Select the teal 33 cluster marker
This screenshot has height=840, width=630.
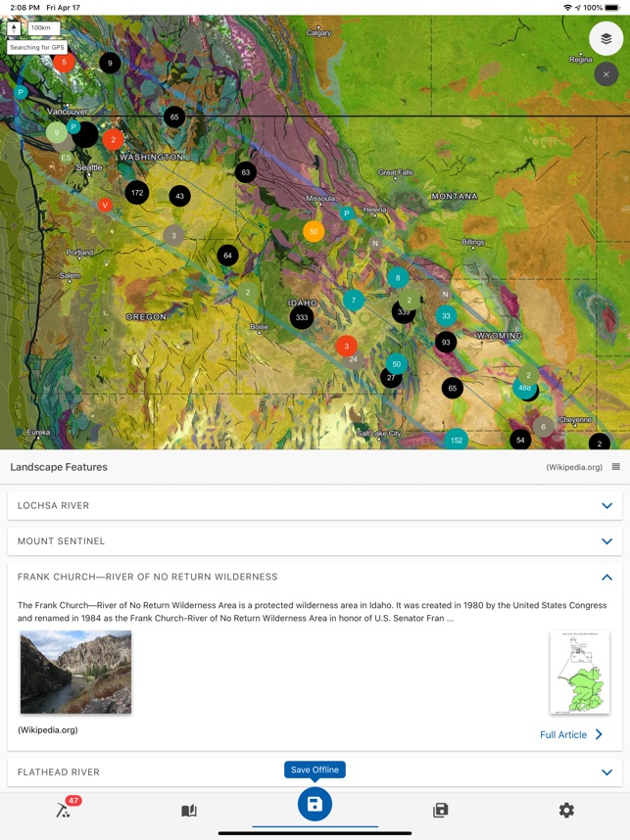click(446, 316)
